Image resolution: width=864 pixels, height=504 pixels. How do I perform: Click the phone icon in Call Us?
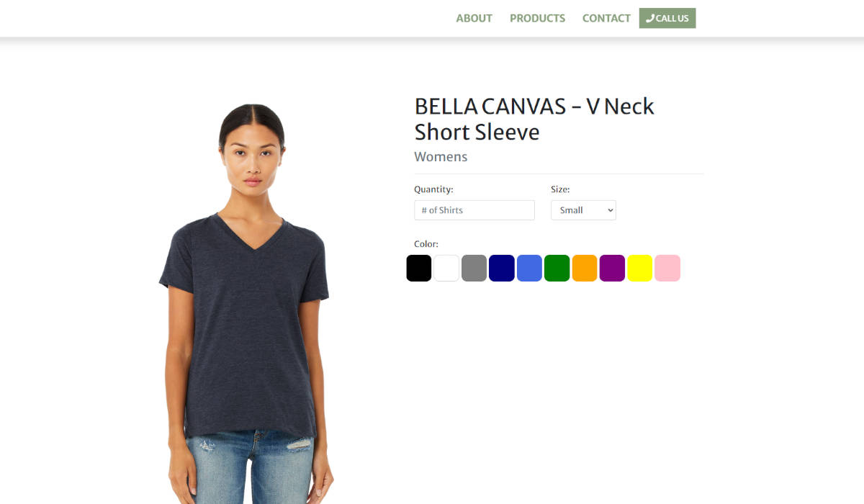point(650,18)
